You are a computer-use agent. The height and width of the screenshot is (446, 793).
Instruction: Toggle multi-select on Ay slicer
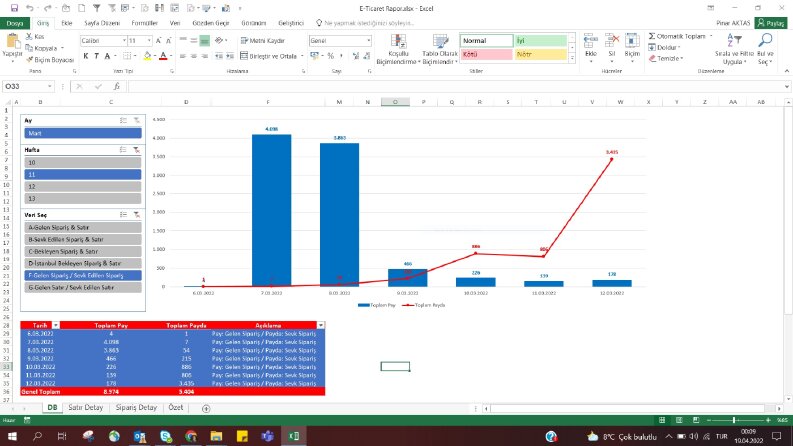point(123,120)
